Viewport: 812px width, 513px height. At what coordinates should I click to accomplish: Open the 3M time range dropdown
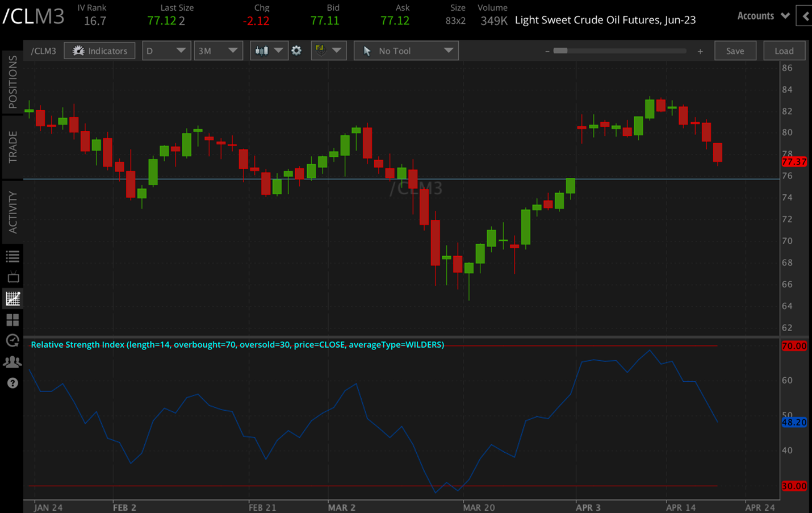point(219,50)
